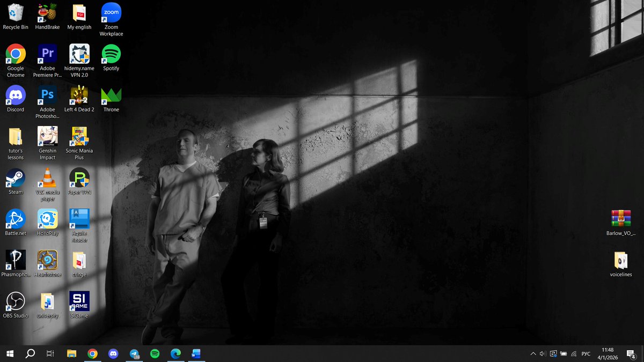
Task: Select the cringe folder icon
Action: 79,264
